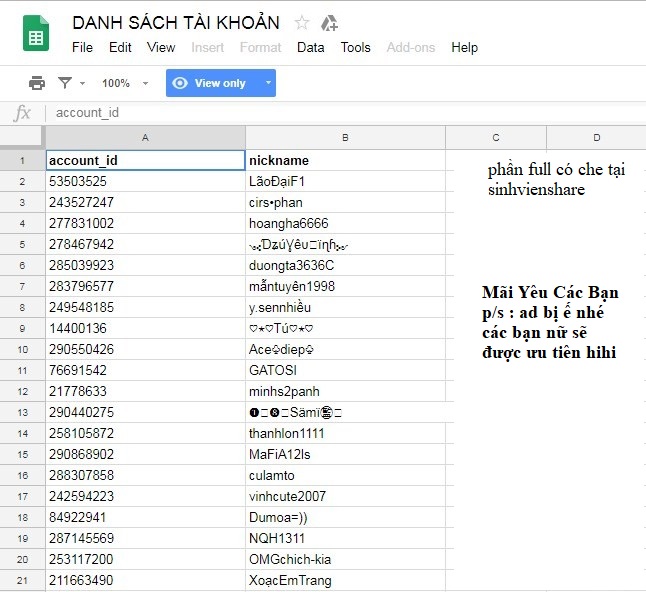The image size is (646, 592).
Task: Select cell with 243527247
Action: pos(145,202)
